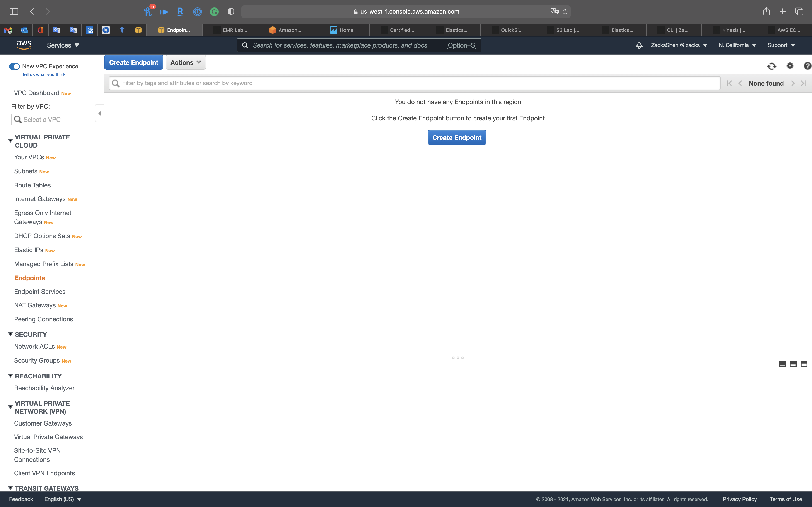Screen dimensions: 812x507
Task: Collapse the Virtual Private Cloud section
Action: tap(10, 141)
